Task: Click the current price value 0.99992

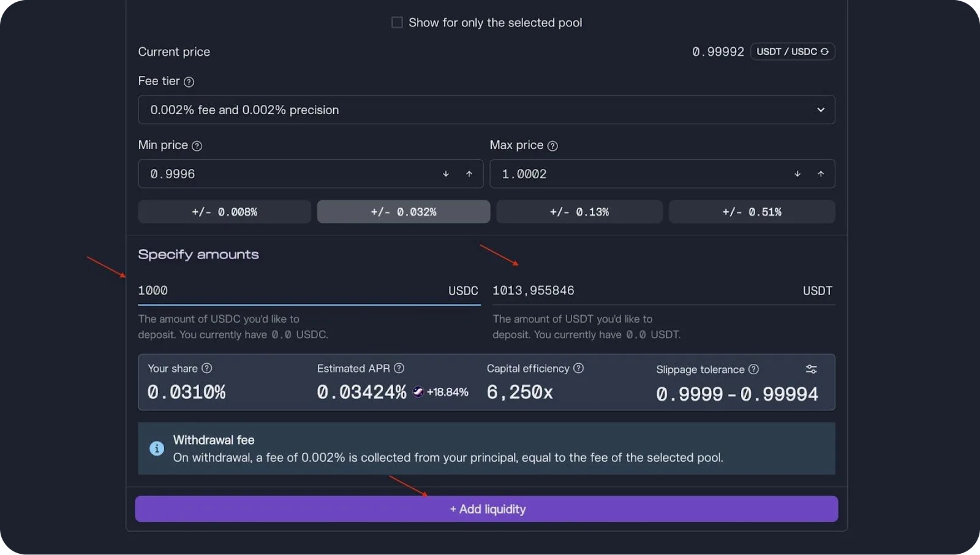Action: [x=718, y=52]
